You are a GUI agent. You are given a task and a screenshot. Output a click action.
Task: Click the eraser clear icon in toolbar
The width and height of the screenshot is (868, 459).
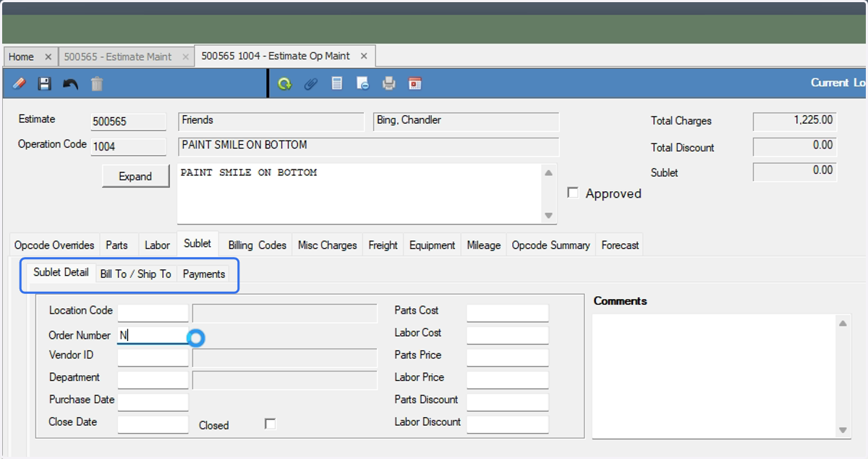pyautogui.click(x=20, y=84)
